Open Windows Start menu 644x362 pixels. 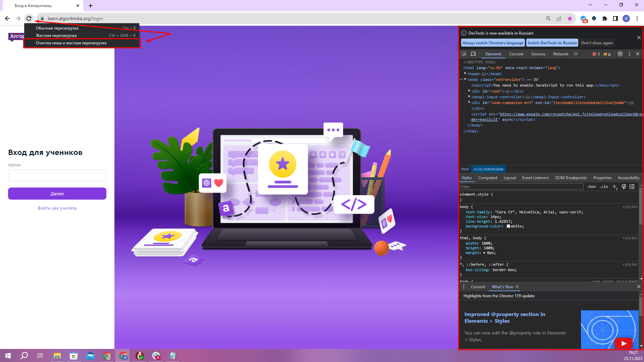click(x=8, y=356)
